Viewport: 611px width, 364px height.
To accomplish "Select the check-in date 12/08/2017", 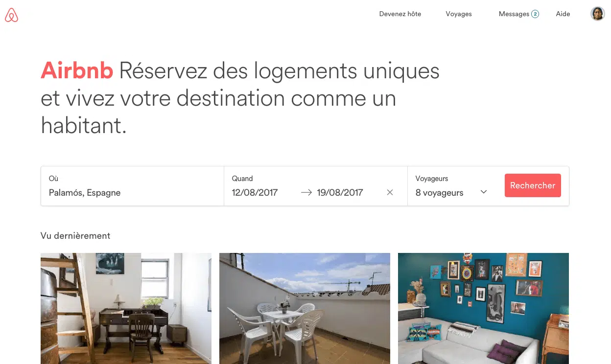I will [x=255, y=192].
